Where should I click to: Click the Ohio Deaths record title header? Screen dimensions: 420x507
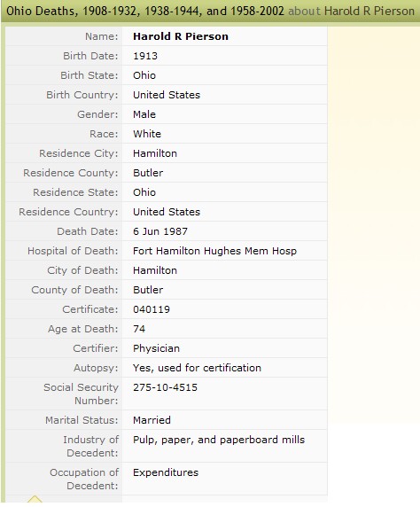[145, 11]
